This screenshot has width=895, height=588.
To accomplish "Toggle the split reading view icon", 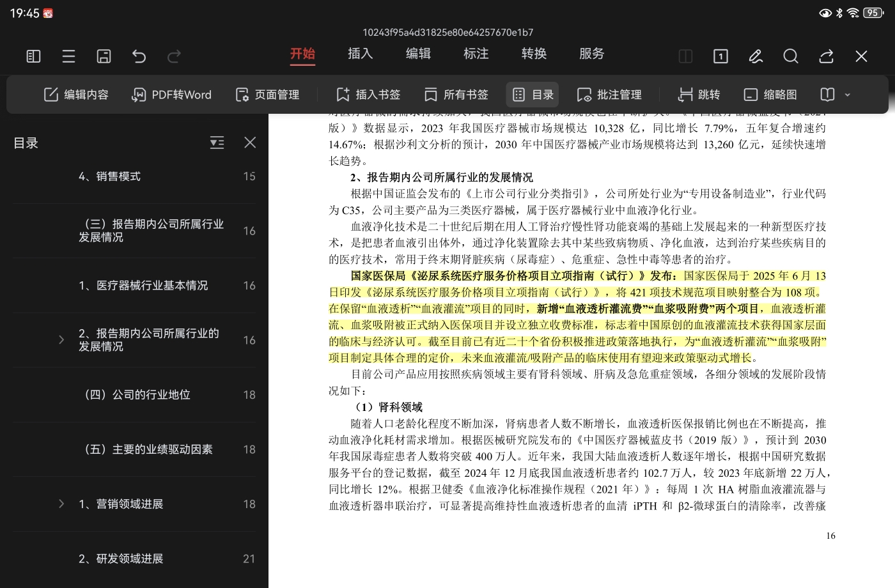I will click(685, 56).
